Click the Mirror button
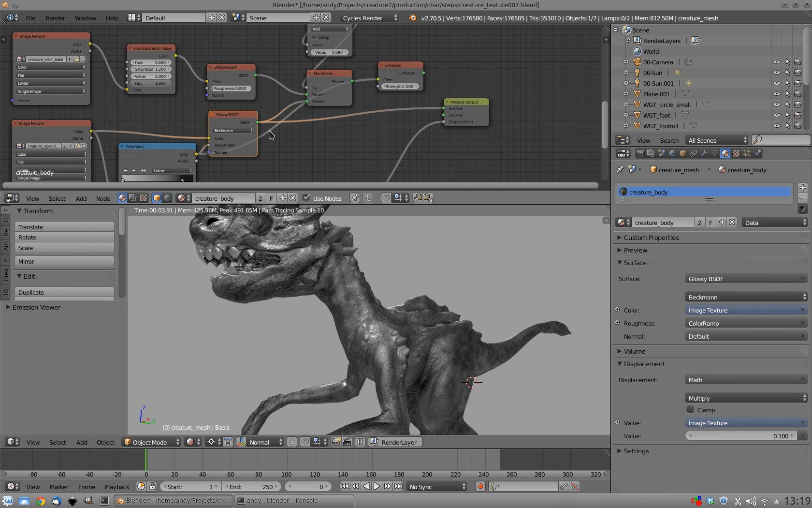 click(x=64, y=261)
